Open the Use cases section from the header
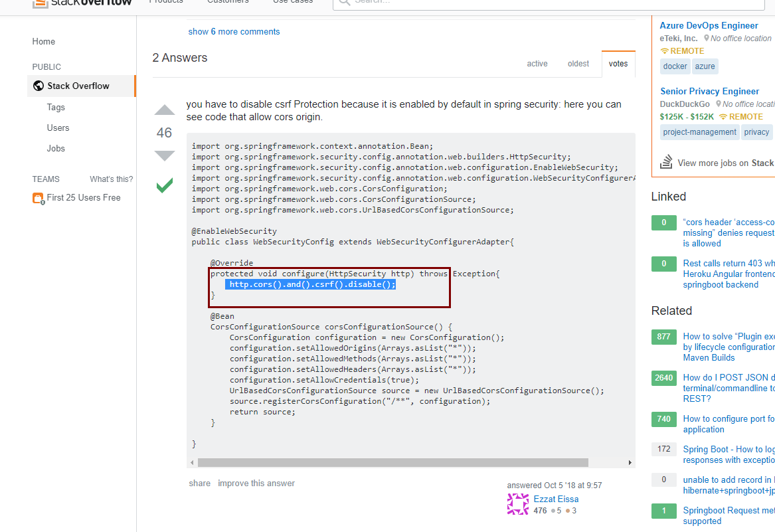The height and width of the screenshot is (532, 775). point(292,2)
